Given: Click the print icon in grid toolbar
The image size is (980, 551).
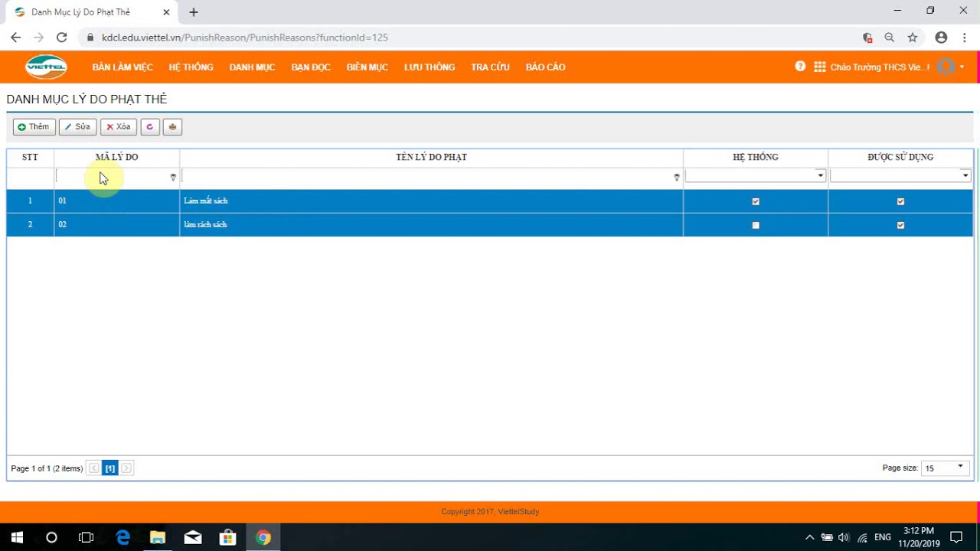Looking at the screenshot, I should [x=172, y=127].
